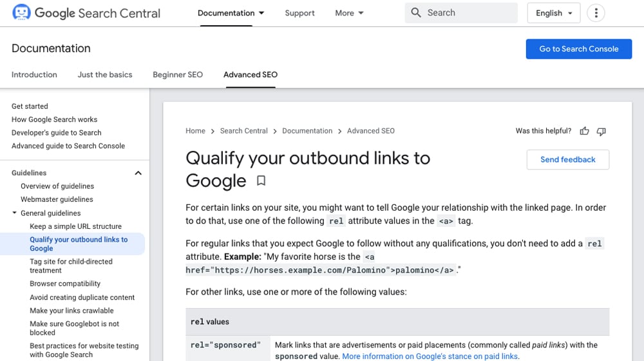This screenshot has height=361, width=644.
Task: Open Advanced guide to Search Console
Action: pyautogui.click(x=68, y=146)
